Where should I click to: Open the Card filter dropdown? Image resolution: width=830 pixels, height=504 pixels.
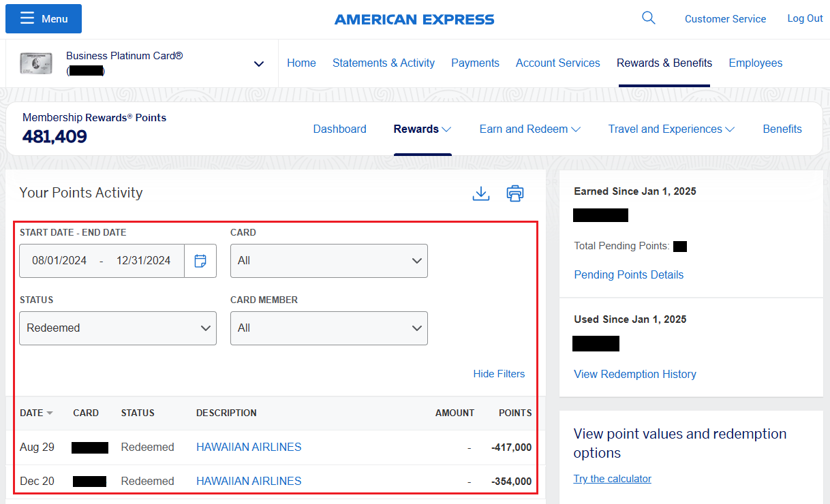point(329,261)
